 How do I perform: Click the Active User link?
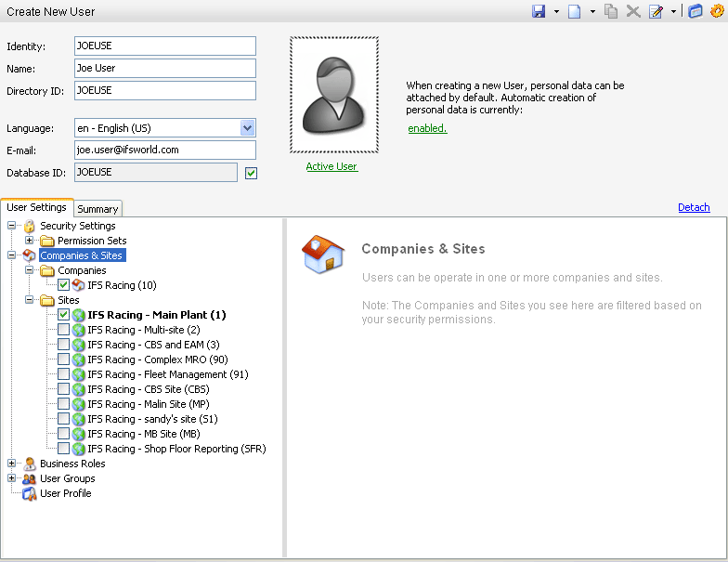click(331, 166)
